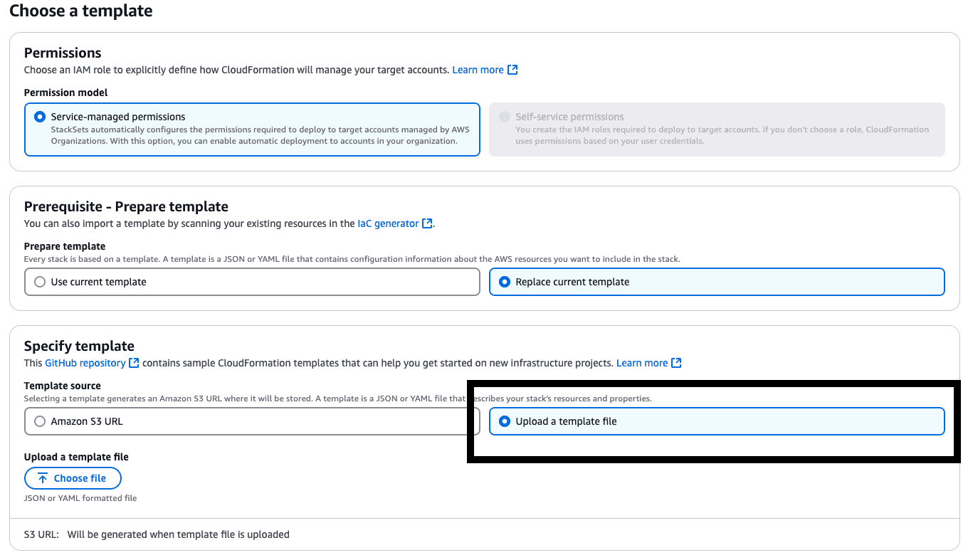Click the external link icon beside IaC generator
Viewport: 968px width, 560px height.
click(427, 223)
